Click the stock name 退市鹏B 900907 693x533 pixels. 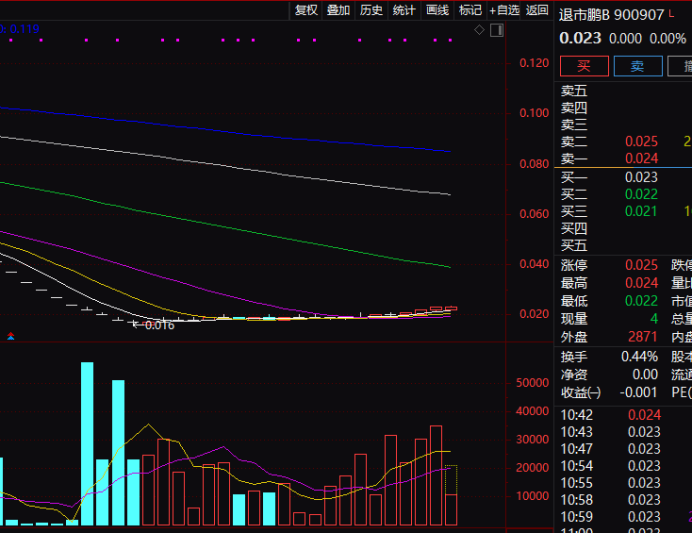click(611, 14)
